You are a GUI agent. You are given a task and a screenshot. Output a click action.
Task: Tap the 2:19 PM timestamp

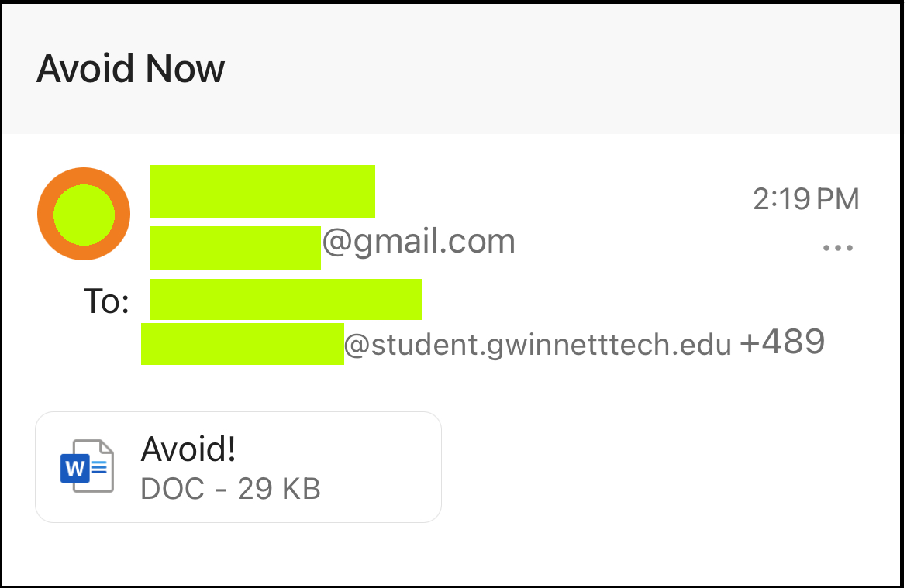point(806,199)
